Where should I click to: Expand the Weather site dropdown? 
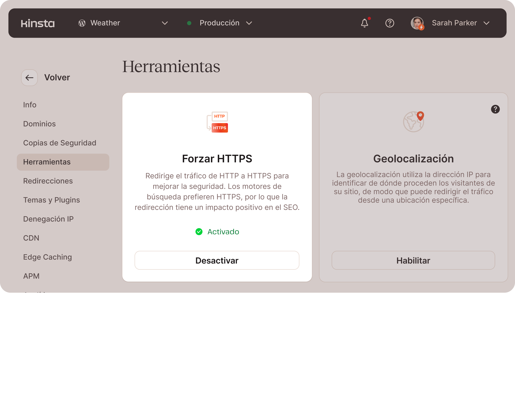point(165,23)
